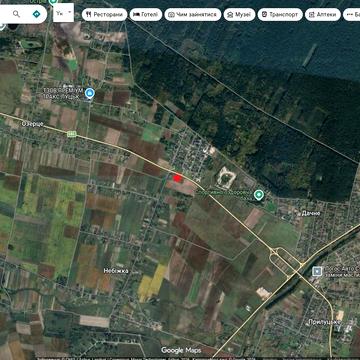Filter map by Готелі
360x360 pixels.
pyautogui.click(x=146, y=15)
